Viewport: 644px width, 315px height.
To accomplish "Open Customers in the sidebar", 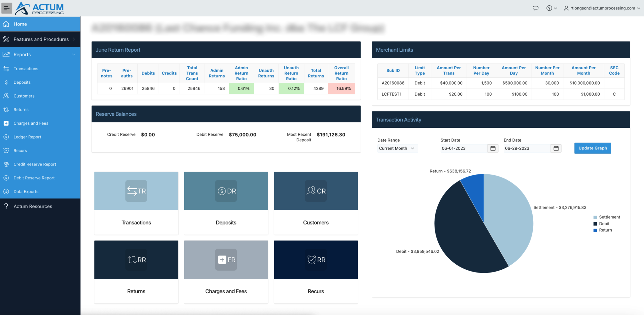I will 40,96.
